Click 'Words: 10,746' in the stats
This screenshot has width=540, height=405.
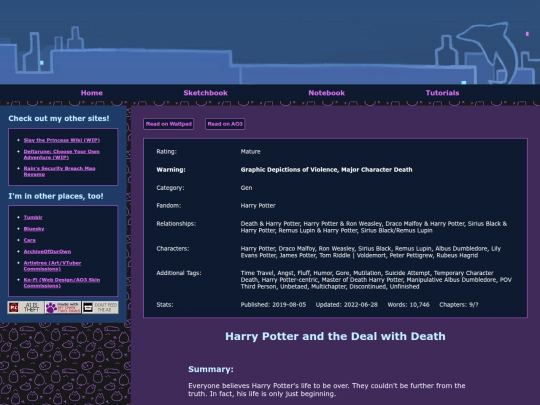pyautogui.click(x=408, y=304)
